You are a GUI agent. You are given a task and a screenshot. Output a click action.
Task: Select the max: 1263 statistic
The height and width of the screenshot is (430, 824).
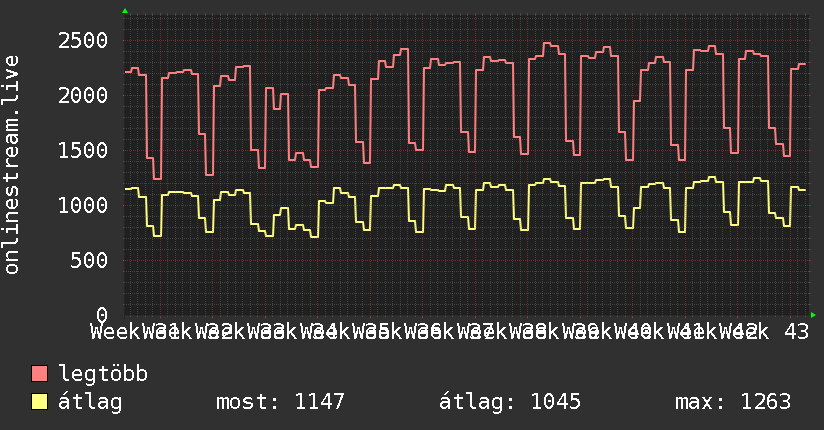(x=733, y=402)
